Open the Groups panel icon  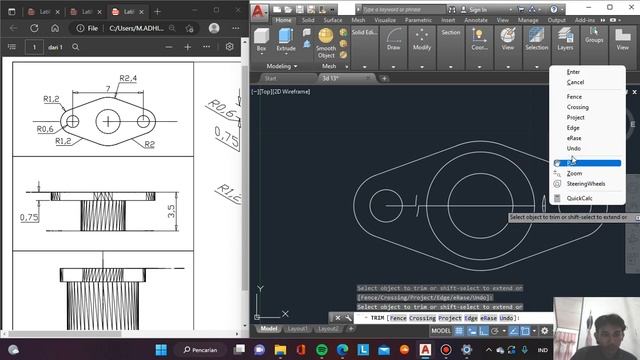pos(594,36)
